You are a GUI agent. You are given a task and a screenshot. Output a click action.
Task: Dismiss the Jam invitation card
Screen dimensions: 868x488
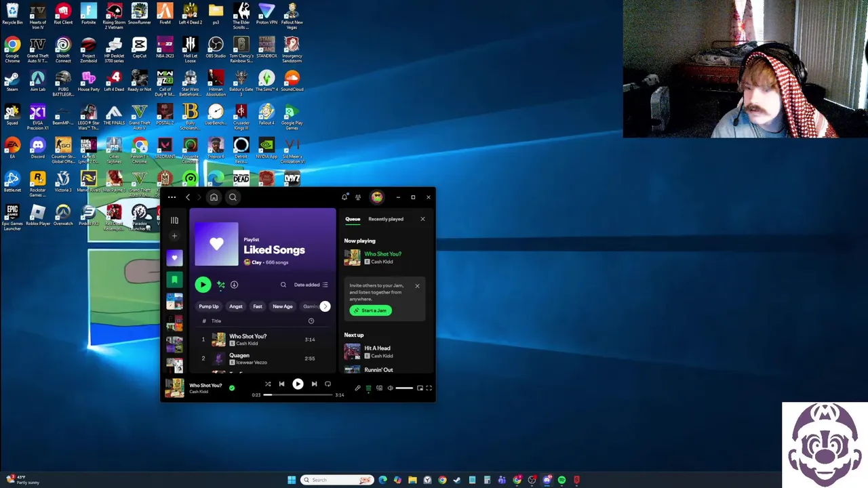(417, 286)
